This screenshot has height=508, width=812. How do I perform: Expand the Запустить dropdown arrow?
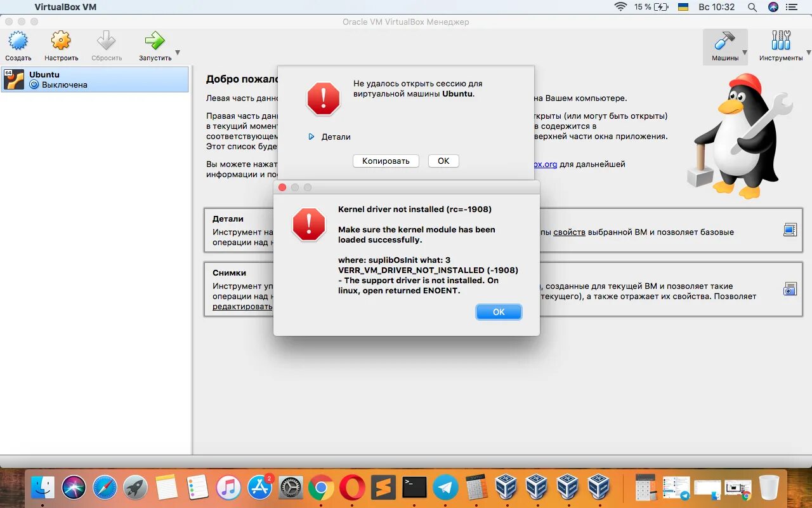[x=178, y=53]
